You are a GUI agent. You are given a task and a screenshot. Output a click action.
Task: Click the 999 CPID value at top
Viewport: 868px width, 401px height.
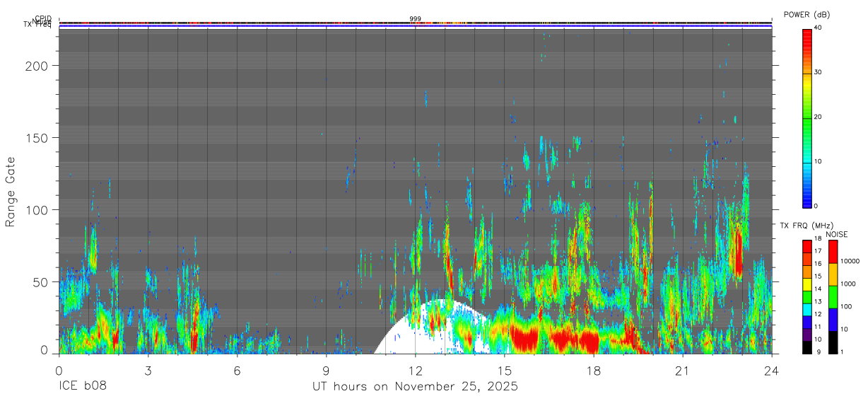[x=415, y=18]
